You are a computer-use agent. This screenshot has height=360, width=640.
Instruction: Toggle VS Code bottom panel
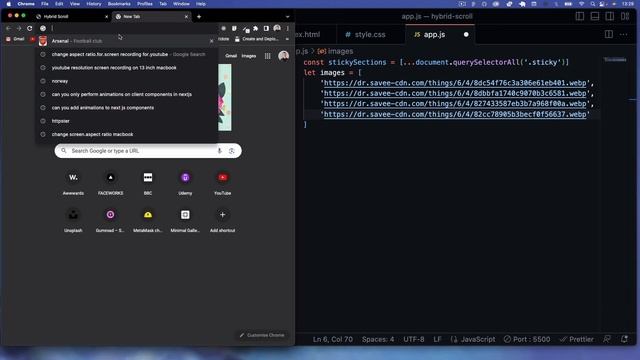[x=595, y=16]
